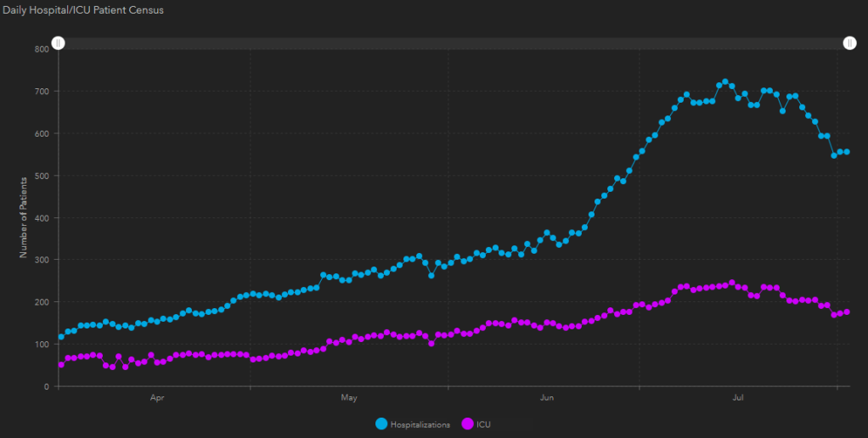Select the first Hospitalizations data point on left
The image size is (868, 438).
[x=61, y=337]
